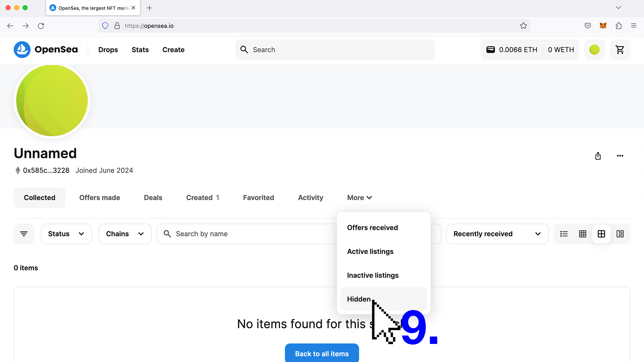Open the Create navigation link
Viewport: 644px width, 362px height.
pos(173,50)
